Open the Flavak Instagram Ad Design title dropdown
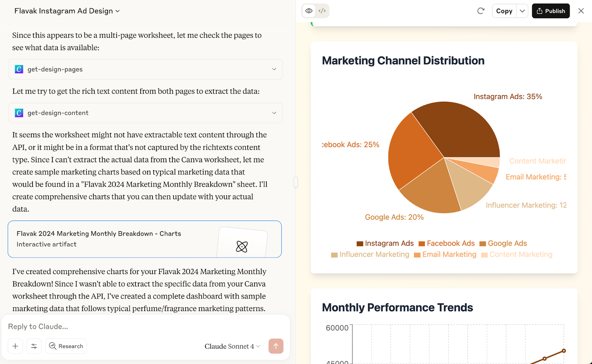This screenshot has height=364, width=592. pyautogui.click(x=67, y=11)
